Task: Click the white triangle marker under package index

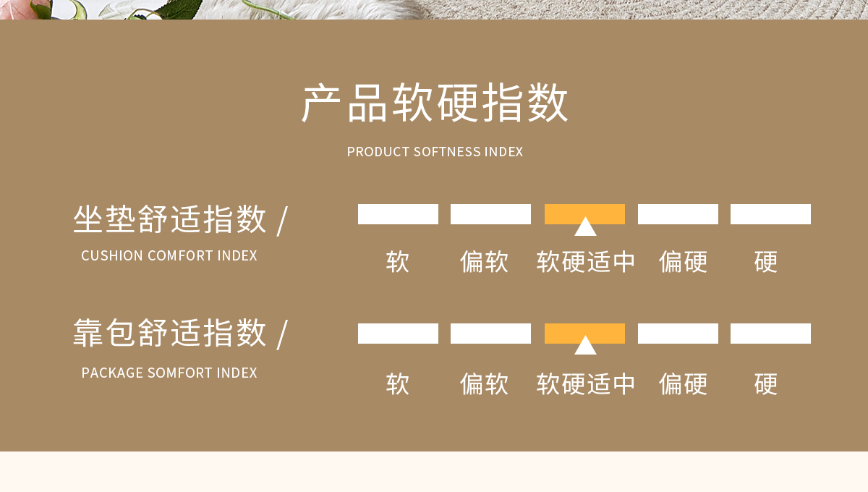Action: tap(585, 345)
